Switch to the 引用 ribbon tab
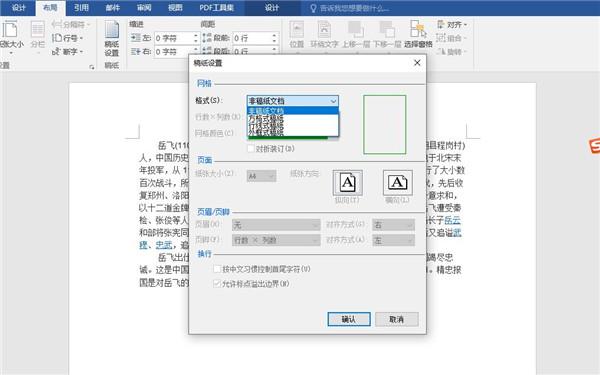Viewport: 600px width, 375px height. tap(81, 8)
